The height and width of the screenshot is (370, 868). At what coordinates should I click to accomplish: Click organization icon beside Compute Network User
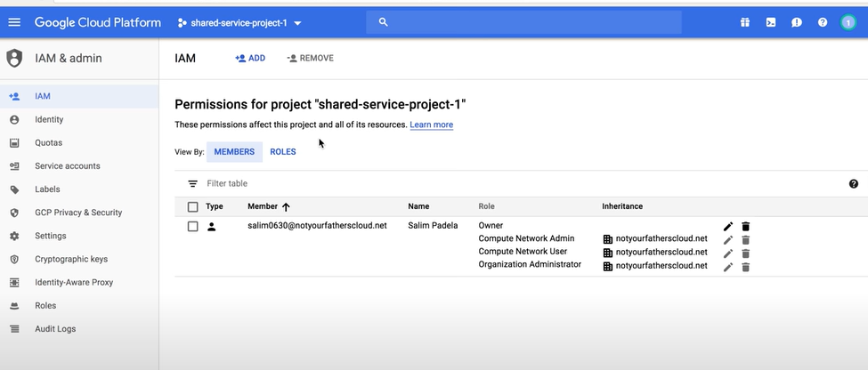608,253
